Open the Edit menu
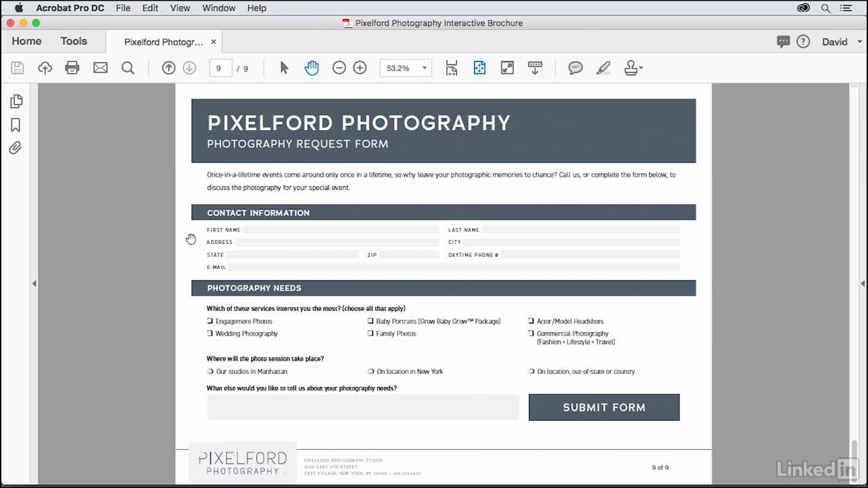This screenshot has height=488, width=868. coord(151,8)
